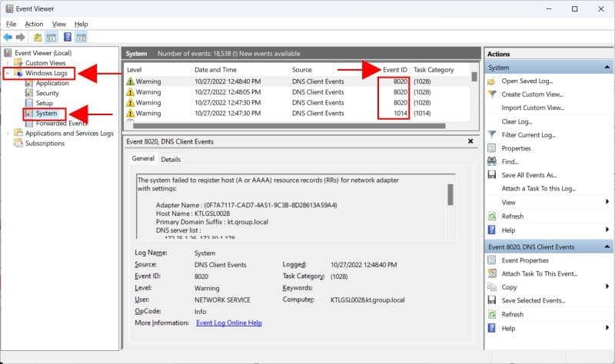Open the Action menu in the menu bar
The width and height of the screenshot is (615, 364).
(x=34, y=24)
